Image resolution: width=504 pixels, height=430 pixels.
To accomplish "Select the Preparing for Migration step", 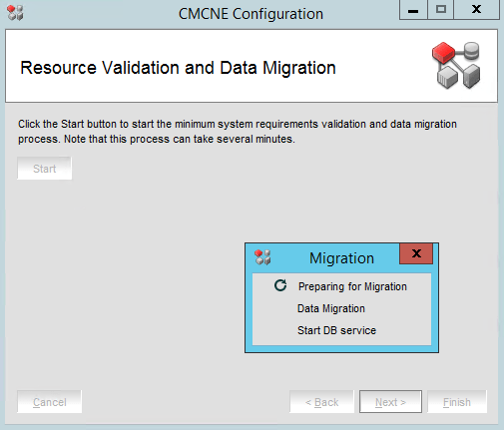I will 352,286.
